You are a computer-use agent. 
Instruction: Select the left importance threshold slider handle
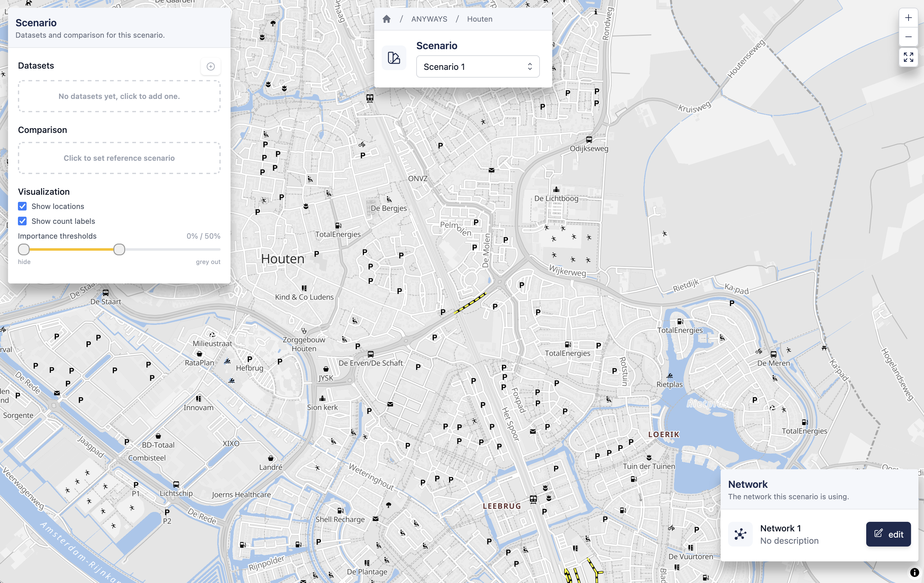pos(23,249)
